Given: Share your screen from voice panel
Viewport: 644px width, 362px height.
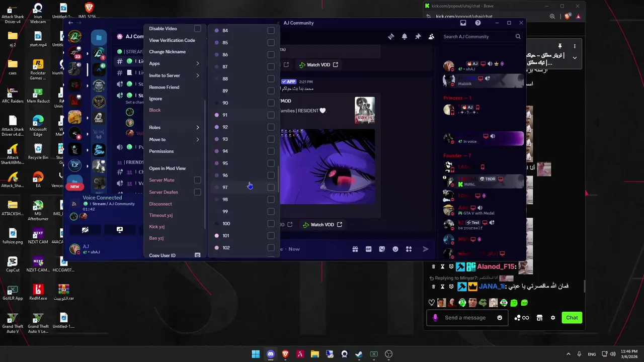Looking at the screenshot, I should (120, 230).
